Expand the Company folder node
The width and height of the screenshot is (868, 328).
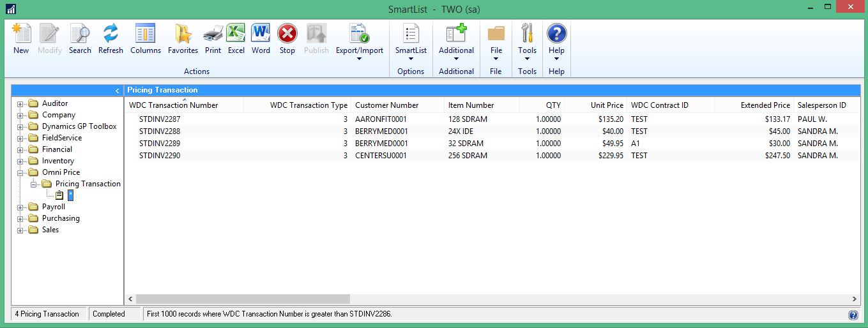pos(20,115)
